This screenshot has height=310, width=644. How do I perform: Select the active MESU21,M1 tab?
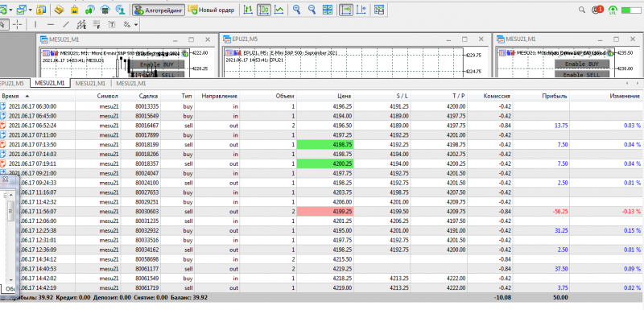pos(50,84)
